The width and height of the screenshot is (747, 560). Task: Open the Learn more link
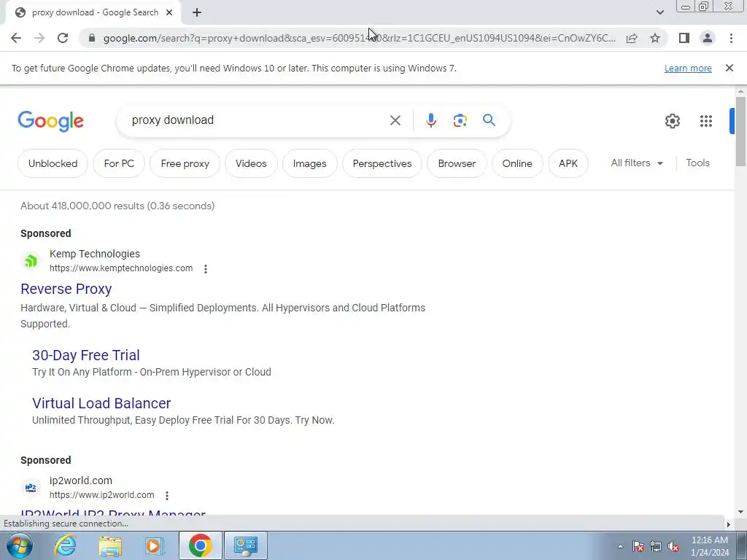coord(688,68)
